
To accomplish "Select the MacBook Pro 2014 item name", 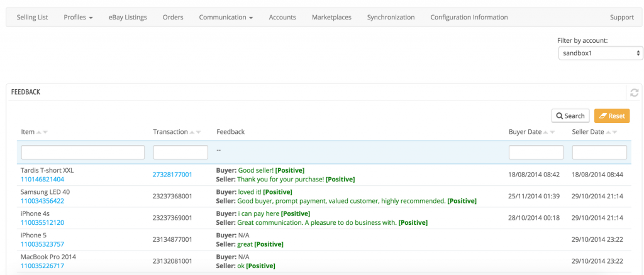I will tap(48, 257).
